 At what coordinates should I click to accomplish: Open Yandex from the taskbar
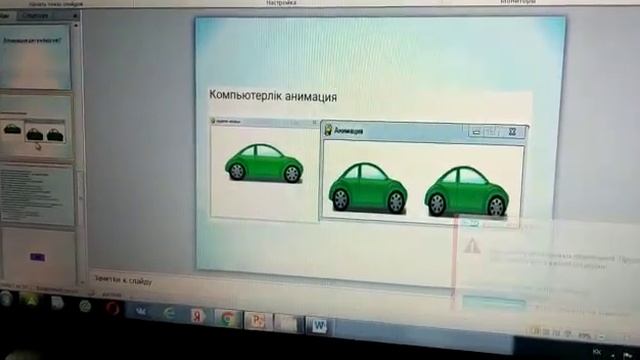(198, 316)
